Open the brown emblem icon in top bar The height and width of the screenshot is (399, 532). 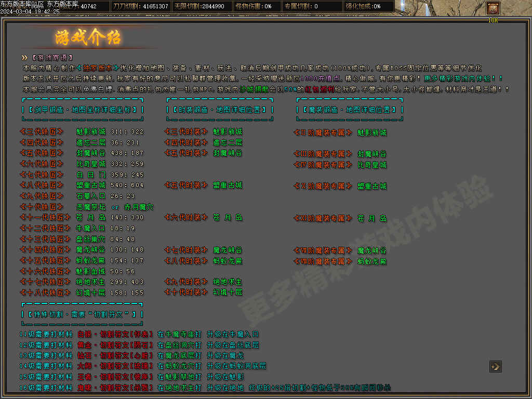click(x=493, y=8)
